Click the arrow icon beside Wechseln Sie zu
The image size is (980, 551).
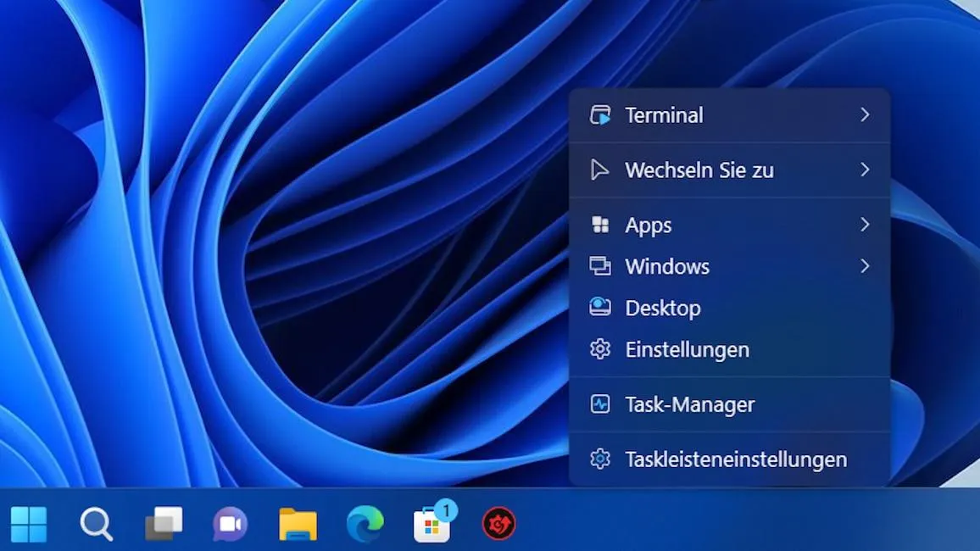coord(599,170)
